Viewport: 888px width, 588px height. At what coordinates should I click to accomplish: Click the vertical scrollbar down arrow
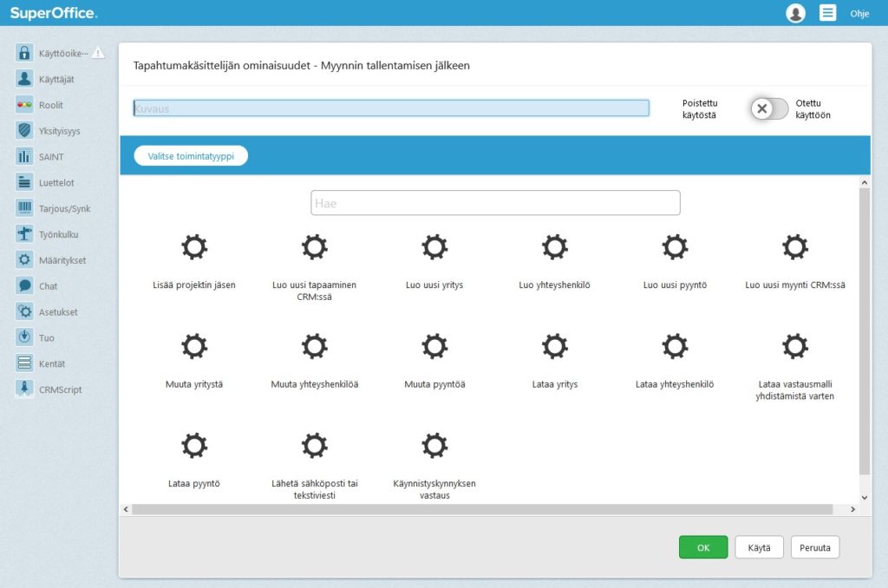(863, 497)
